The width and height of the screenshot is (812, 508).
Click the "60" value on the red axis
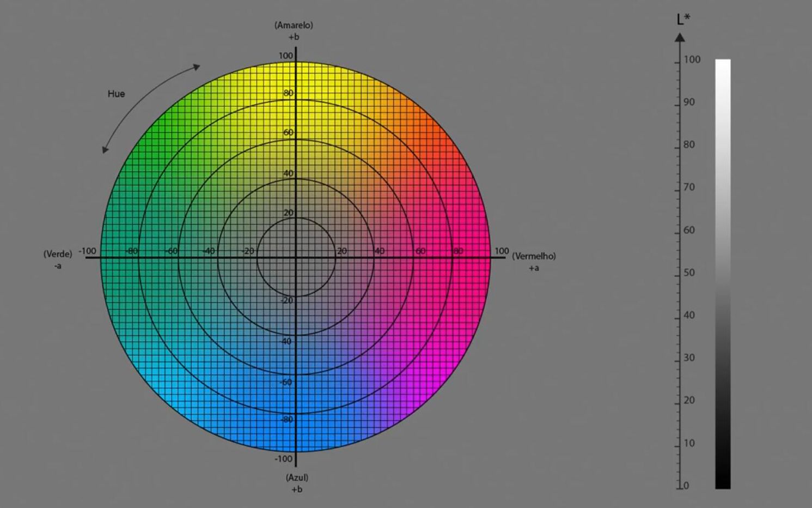tap(420, 251)
